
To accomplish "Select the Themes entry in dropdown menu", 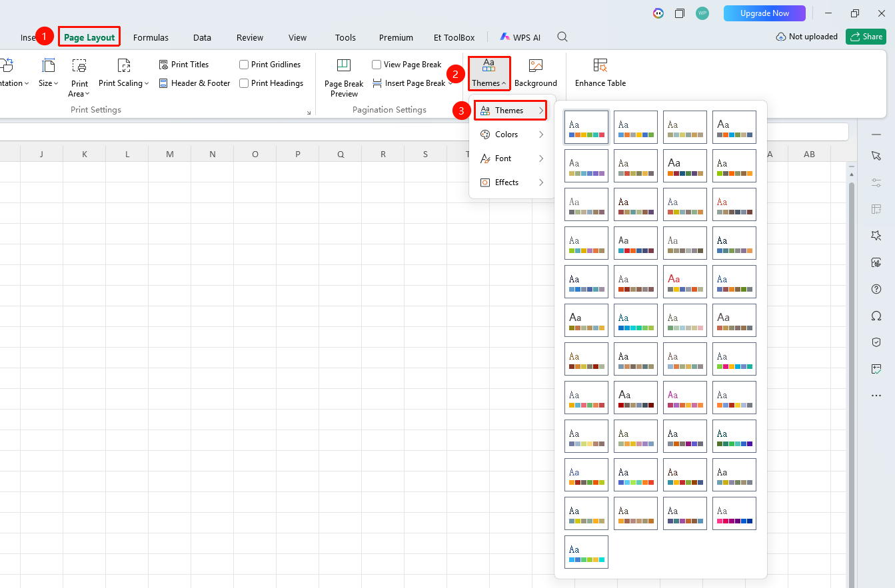I will click(510, 111).
